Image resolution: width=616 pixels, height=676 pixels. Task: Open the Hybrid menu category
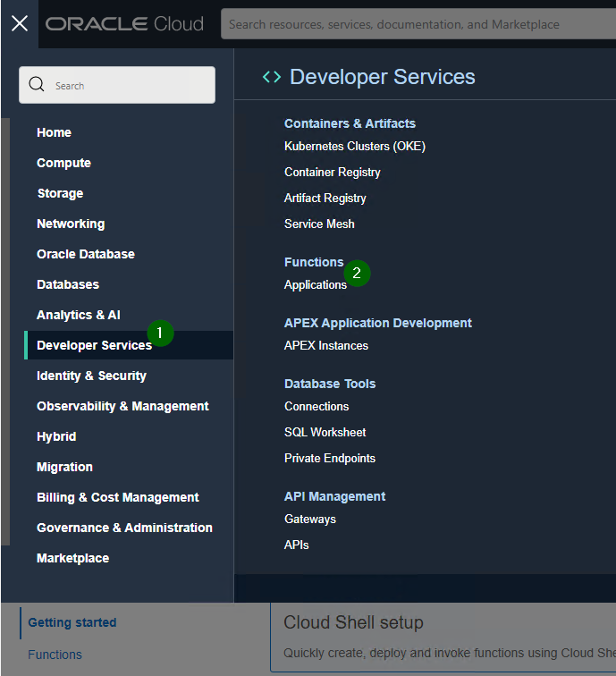click(56, 436)
